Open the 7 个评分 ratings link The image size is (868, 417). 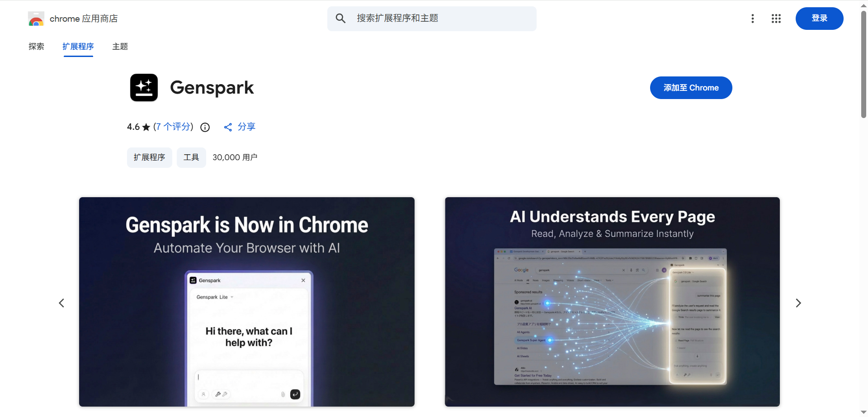point(173,127)
